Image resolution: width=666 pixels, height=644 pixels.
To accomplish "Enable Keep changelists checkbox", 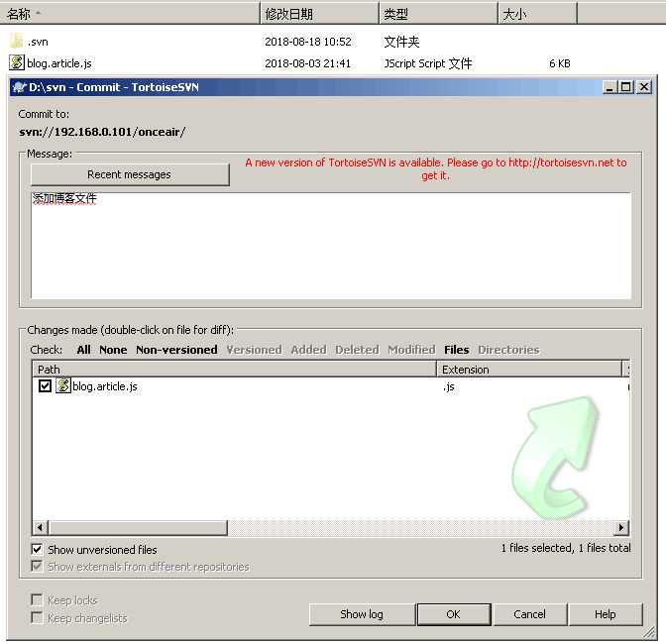I will pos(37,617).
